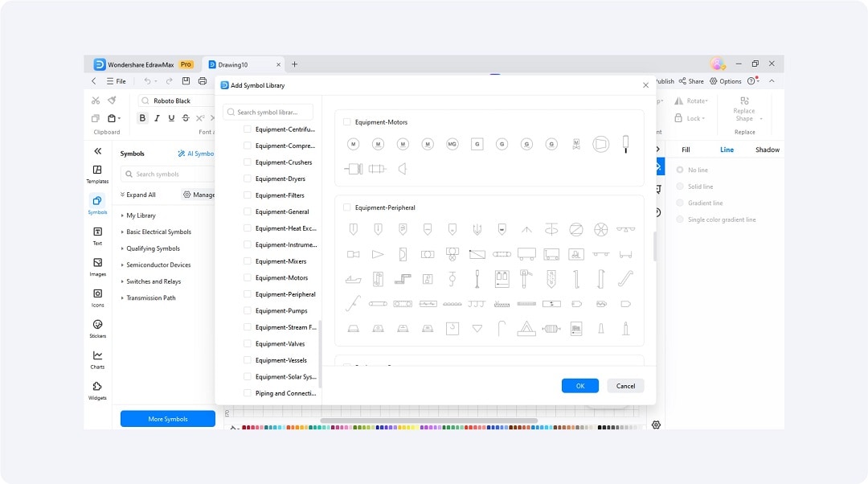Click the Cut scissors icon
Screen dimensions: 868x484
[x=96, y=100]
